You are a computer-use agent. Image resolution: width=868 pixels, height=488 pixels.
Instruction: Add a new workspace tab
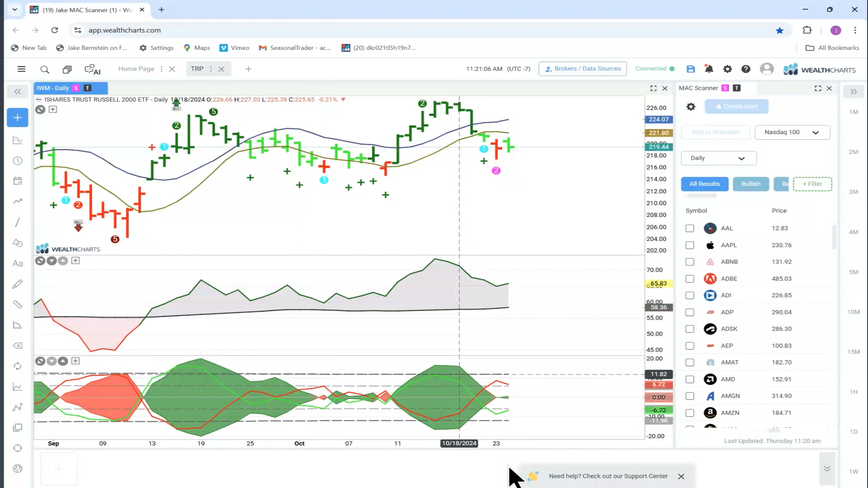[x=248, y=69]
